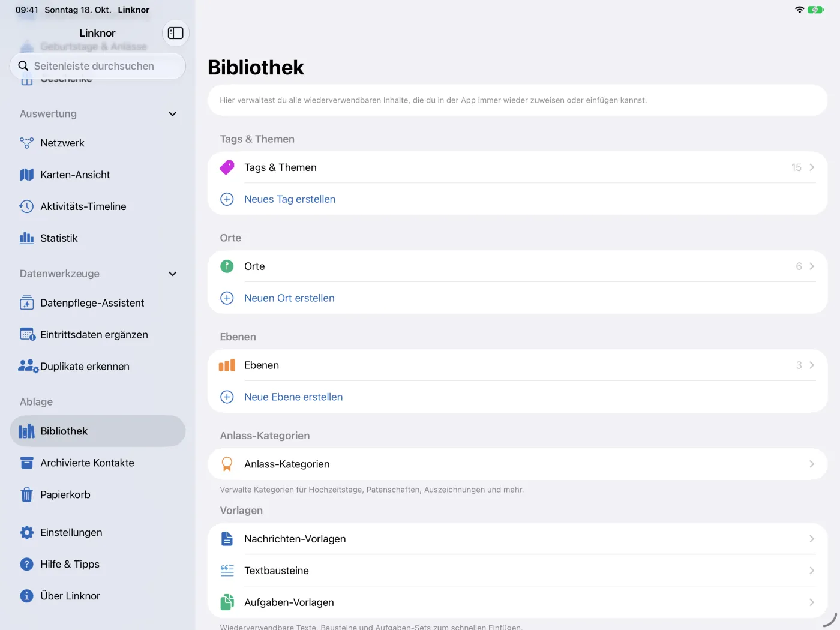Click the orange Ebenen bars icon

click(227, 365)
